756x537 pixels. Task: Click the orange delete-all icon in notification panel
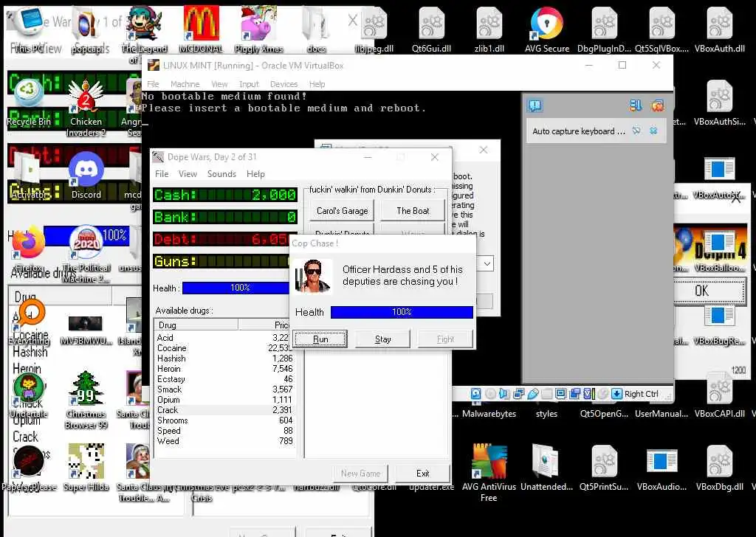click(x=657, y=105)
